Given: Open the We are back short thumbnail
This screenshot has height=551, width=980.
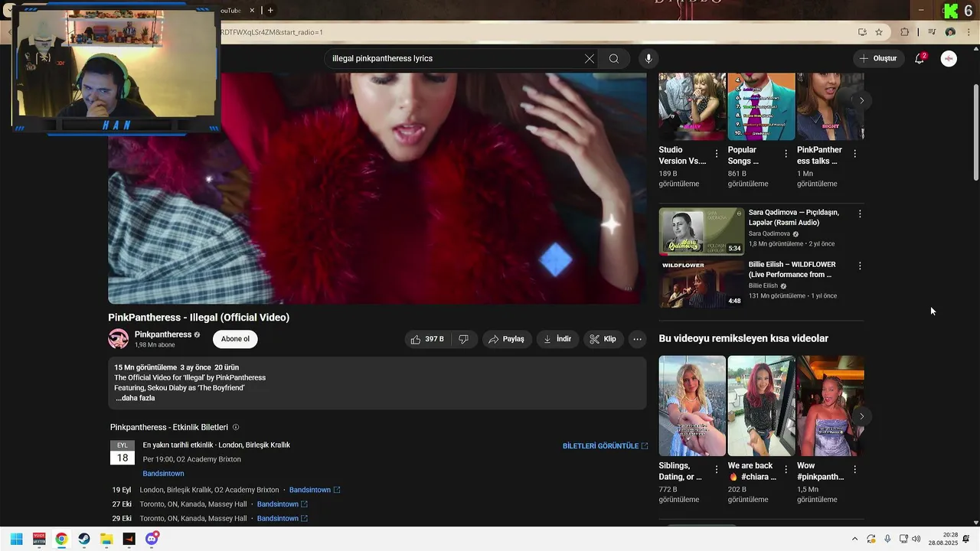Looking at the screenshot, I should pos(761,406).
